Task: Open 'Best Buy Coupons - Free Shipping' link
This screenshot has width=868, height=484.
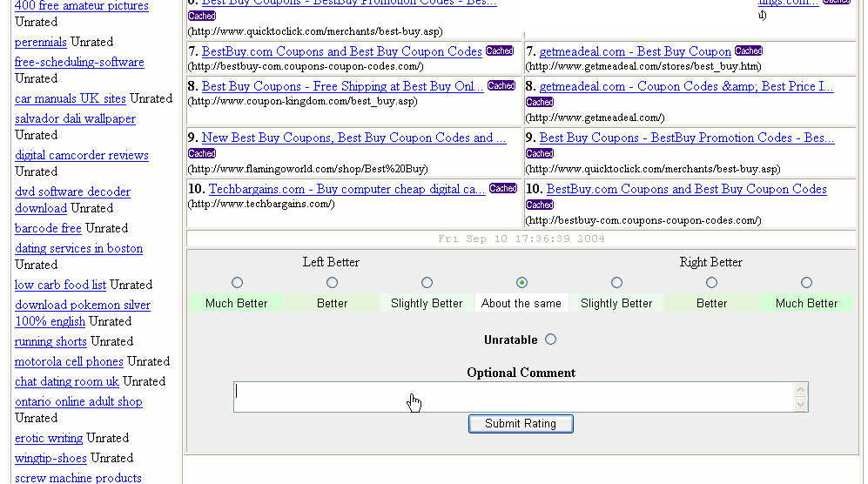Action: point(342,86)
